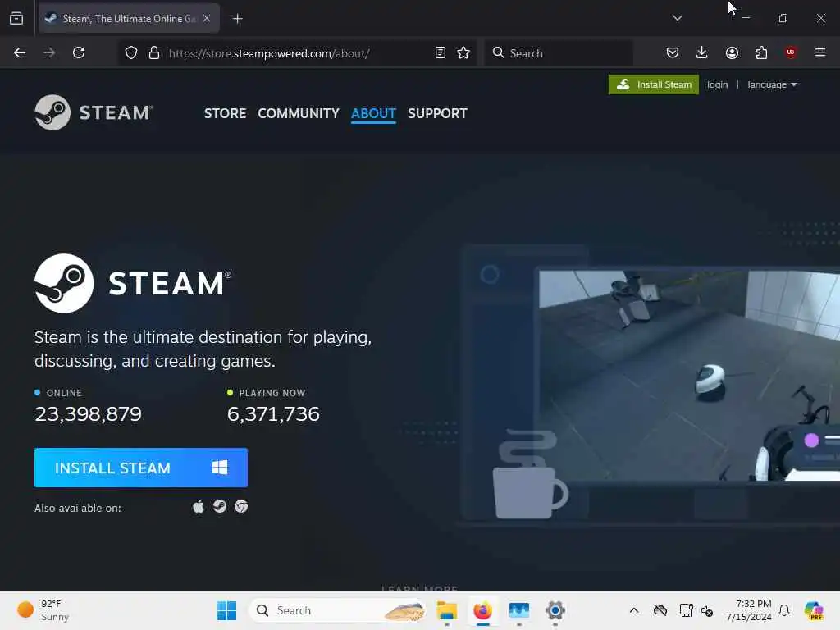Click the Firefox taskbar icon
The image size is (840, 630).
click(x=482, y=610)
